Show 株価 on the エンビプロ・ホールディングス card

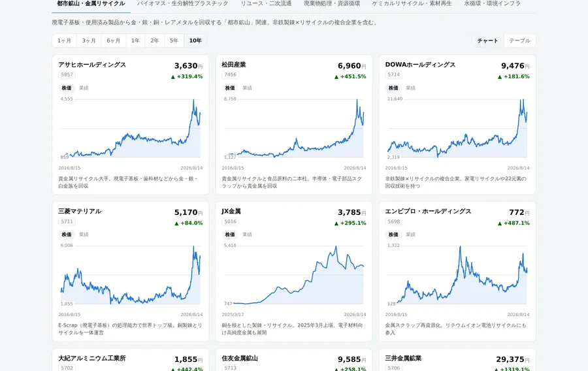click(393, 234)
